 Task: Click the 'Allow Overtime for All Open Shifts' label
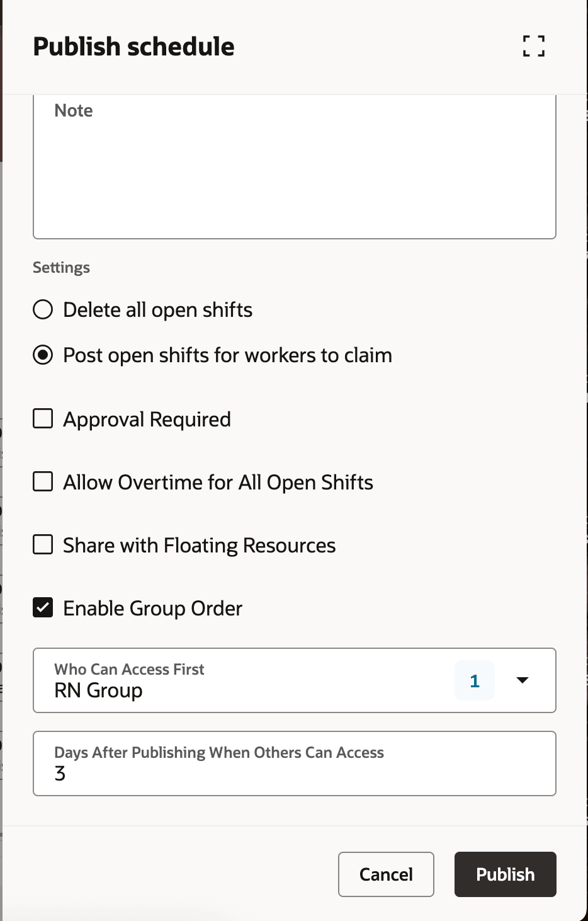pyautogui.click(x=218, y=483)
